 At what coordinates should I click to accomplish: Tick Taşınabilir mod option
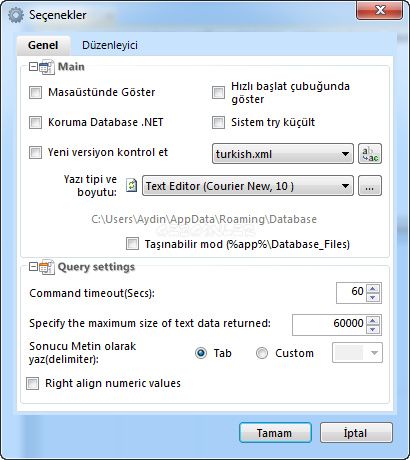point(132,244)
